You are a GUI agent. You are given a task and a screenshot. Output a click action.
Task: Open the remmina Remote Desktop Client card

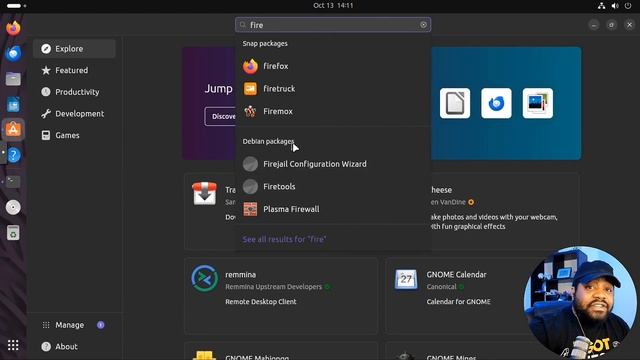coord(281,296)
